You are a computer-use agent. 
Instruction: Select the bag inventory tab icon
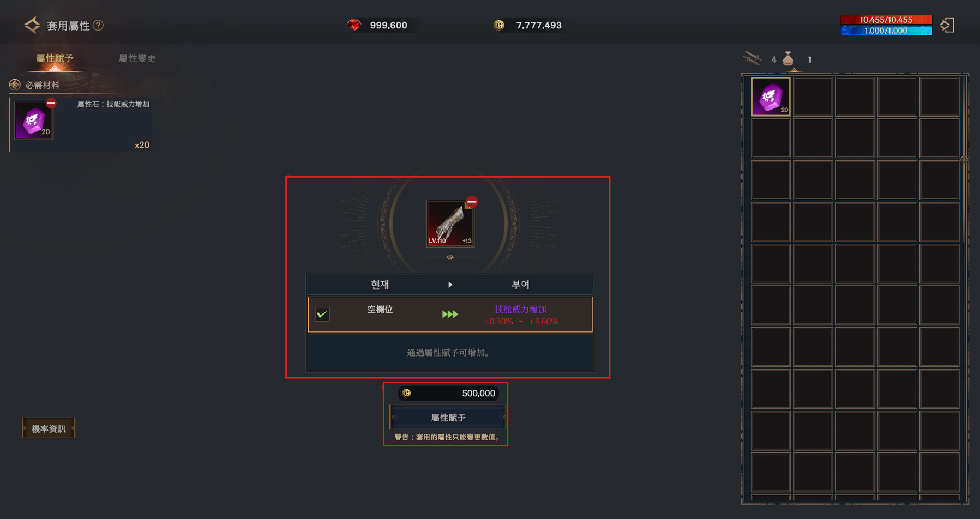coord(788,58)
